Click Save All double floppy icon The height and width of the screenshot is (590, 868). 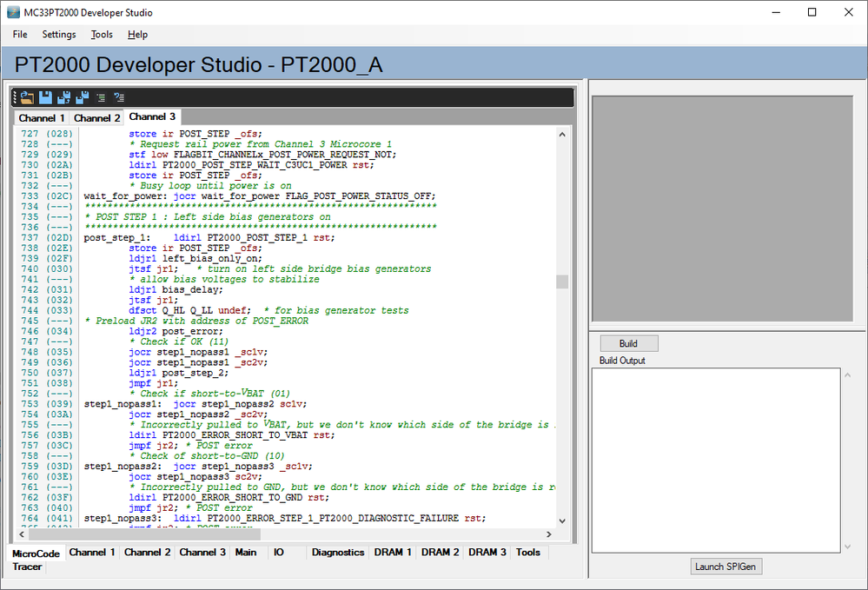[82, 97]
